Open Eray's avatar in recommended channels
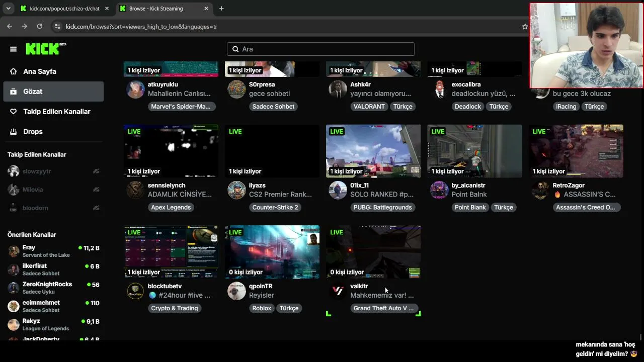 click(14, 251)
